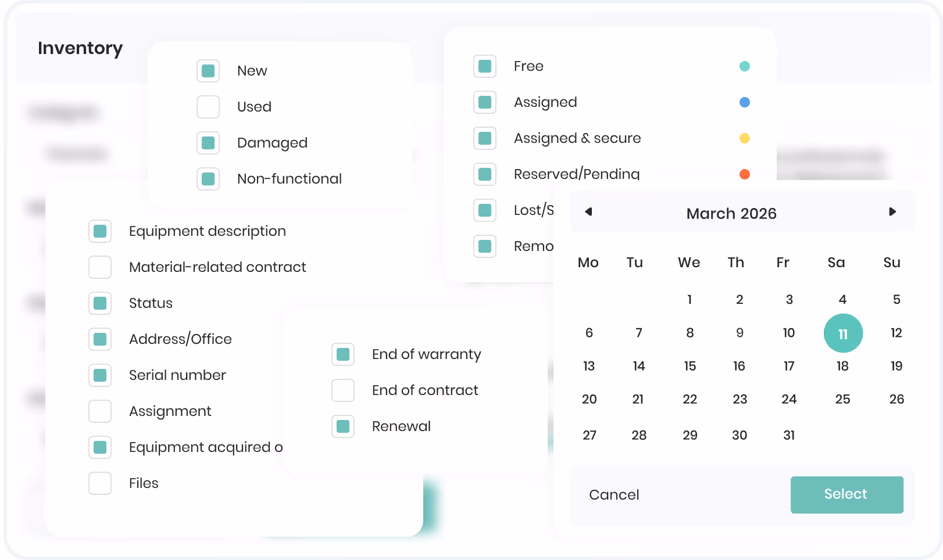Screen dimensions: 943x560
Task: Check the End of contract checkbox
Action: pos(343,390)
